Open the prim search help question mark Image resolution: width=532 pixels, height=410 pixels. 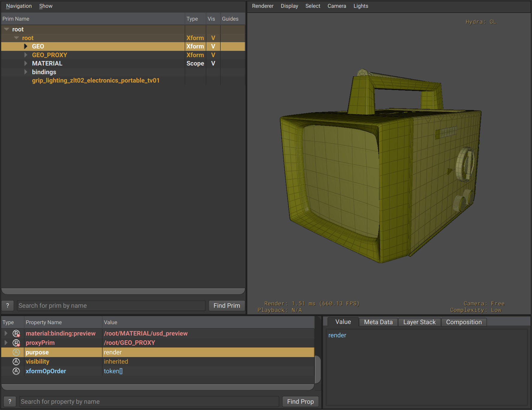[7, 306]
